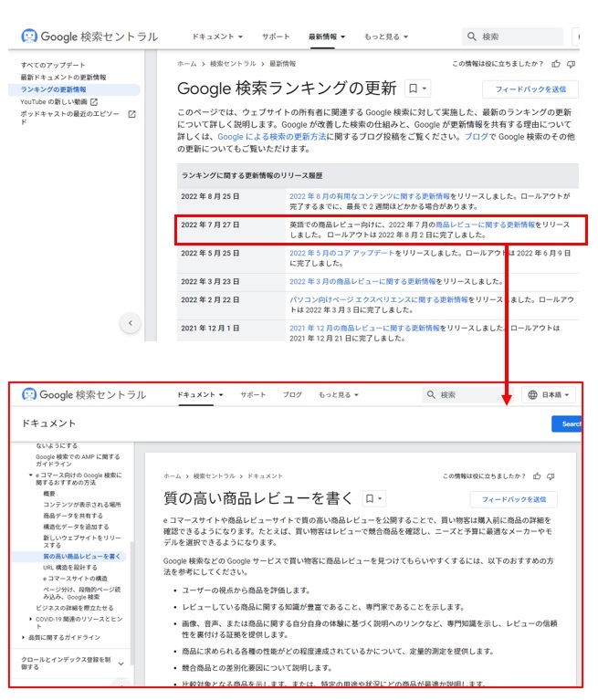Open bookmark dropdown next to 質の高い商品レビューを書く
The width and height of the screenshot is (598, 700).
[x=373, y=498]
